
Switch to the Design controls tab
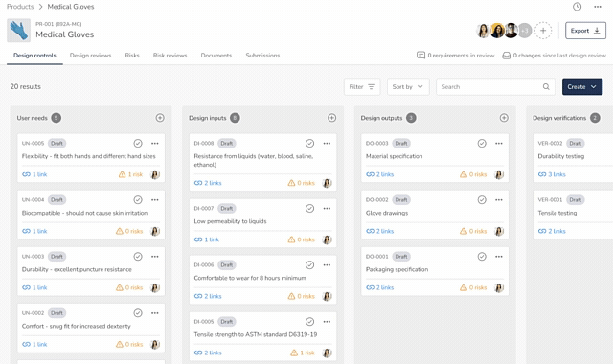click(34, 56)
